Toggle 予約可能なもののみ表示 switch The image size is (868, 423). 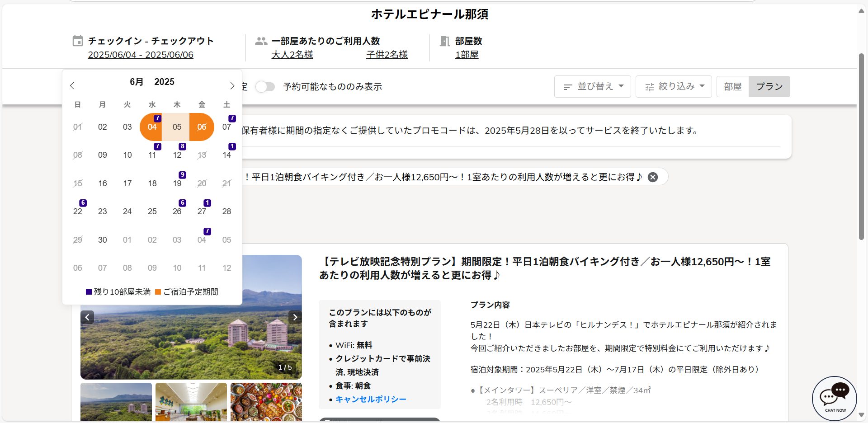pyautogui.click(x=265, y=87)
